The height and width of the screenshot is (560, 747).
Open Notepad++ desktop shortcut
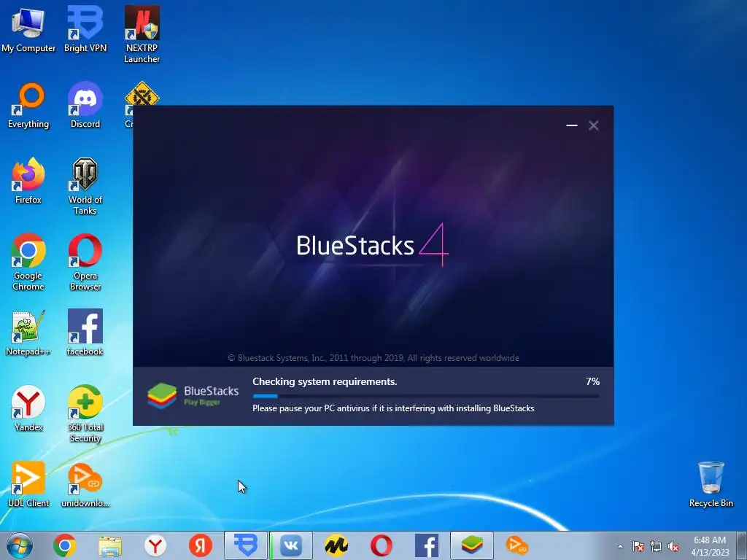tap(28, 333)
